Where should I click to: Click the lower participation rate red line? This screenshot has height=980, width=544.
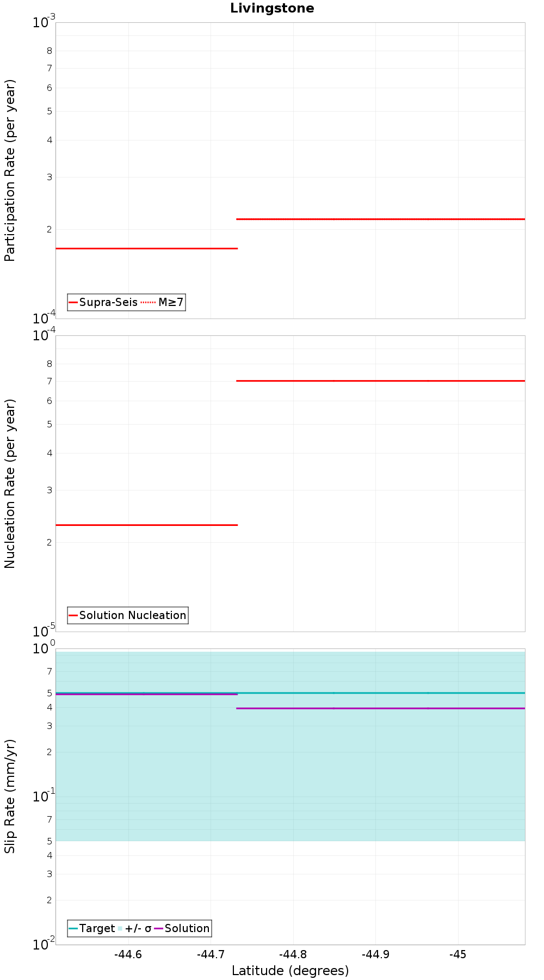[x=147, y=248]
